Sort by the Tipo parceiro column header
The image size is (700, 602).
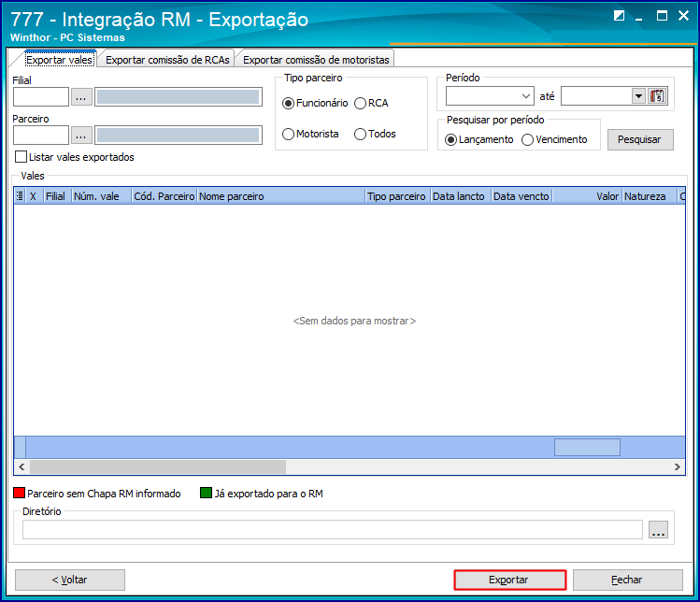[397, 196]
